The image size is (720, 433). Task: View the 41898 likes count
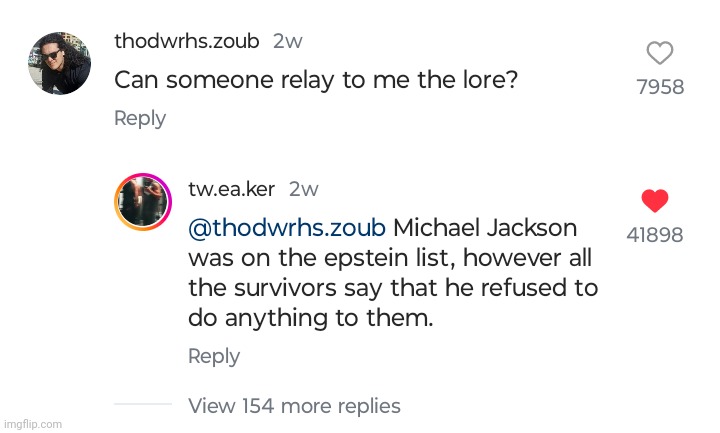click(655, 235)
